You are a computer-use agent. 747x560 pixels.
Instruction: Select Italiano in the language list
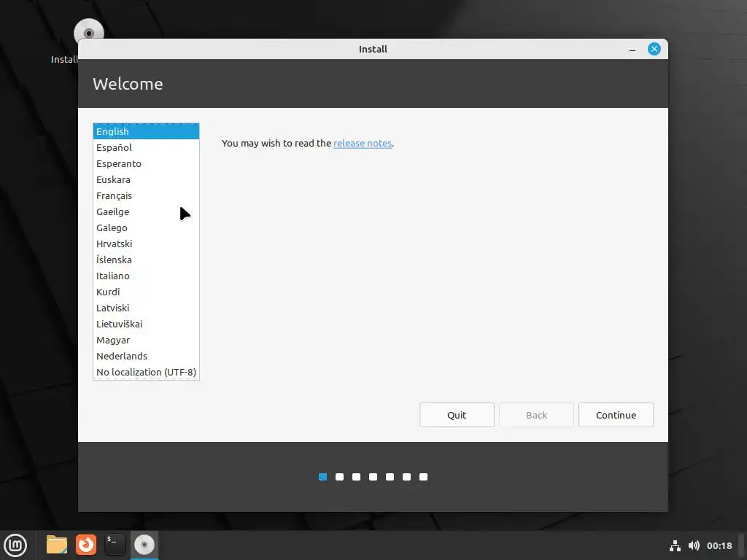tap(146, 276)
